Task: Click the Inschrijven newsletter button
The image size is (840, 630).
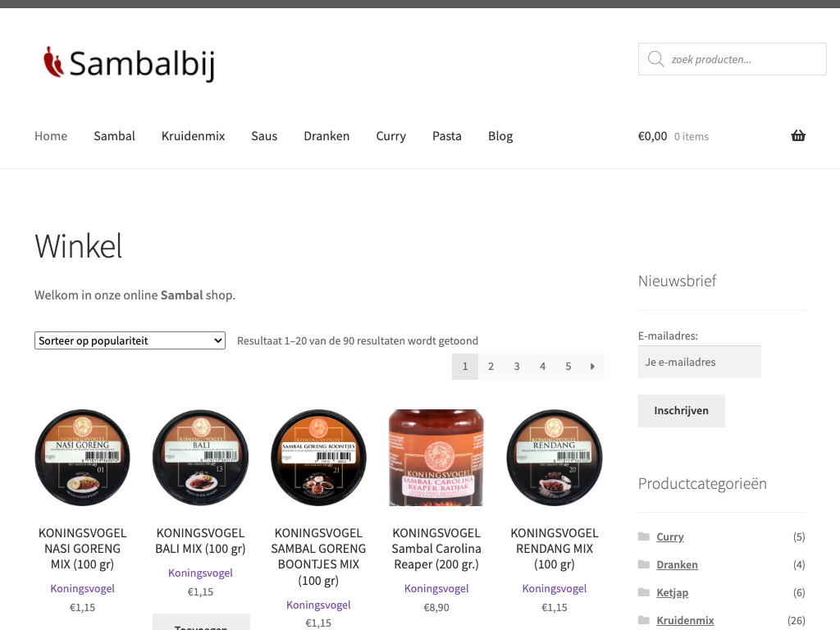Action: pyautogui.click(x=682, y=411)
